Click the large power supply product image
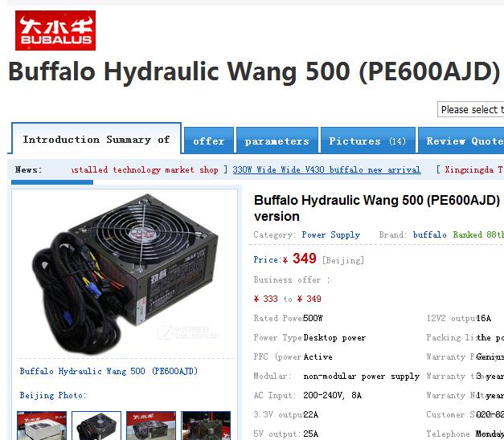This screenshot has width=504, height=440. 125,273
